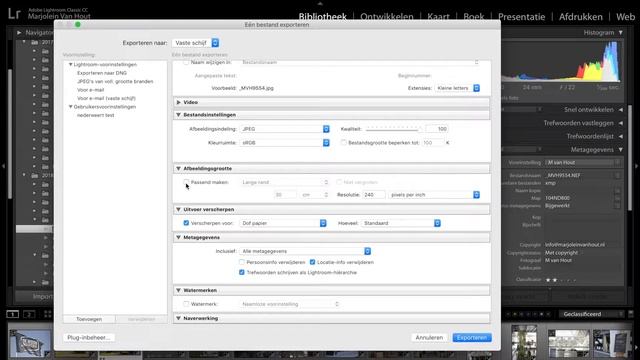Image resolution: width=640 pixels, height=360 pixels.
Task: Select 'Exporteren naar DNG' preset
Action: pos(102,73)
